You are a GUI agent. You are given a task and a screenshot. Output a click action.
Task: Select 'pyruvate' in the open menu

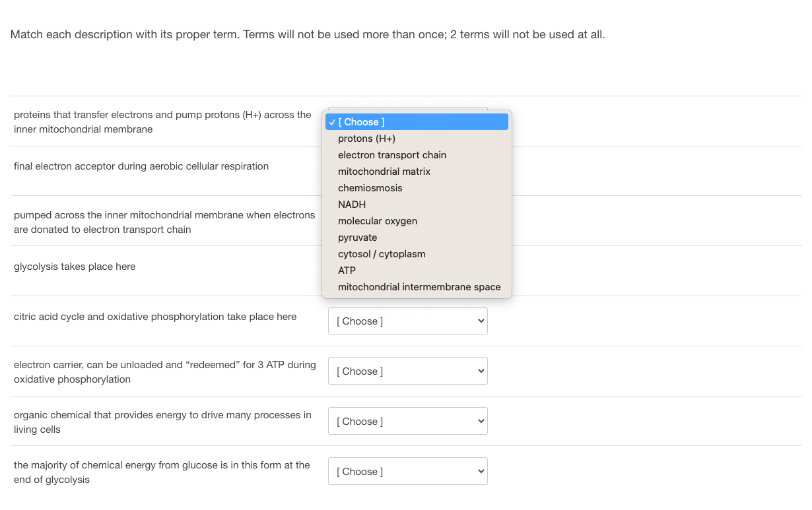(x=358, y=238)
